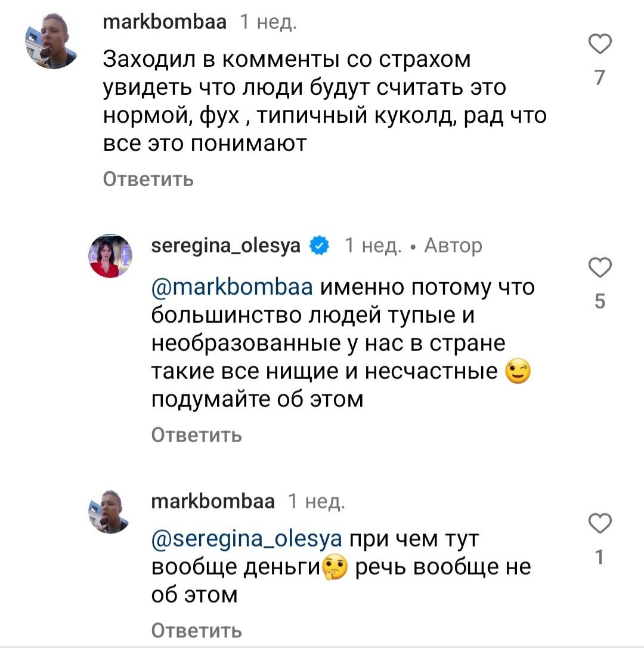
Task: Click markbombaa's avatar on his bottom comment
Action: [x=110, y=510]
